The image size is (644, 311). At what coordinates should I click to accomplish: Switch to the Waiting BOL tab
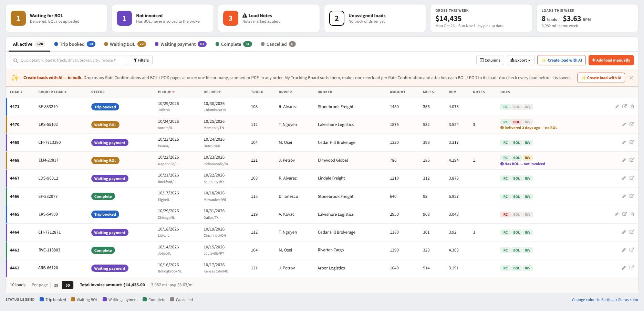(125, 44)
